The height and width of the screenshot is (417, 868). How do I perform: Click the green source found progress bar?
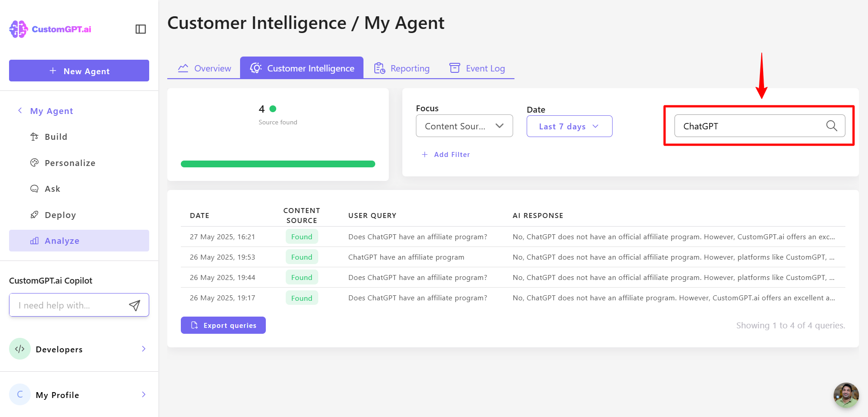tap(278, 164)
